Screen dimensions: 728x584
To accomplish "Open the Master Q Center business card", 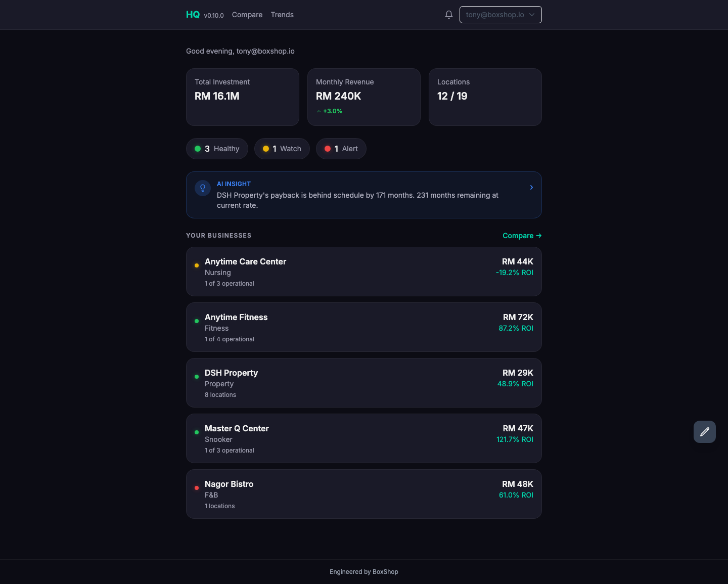I will point(364,438).
